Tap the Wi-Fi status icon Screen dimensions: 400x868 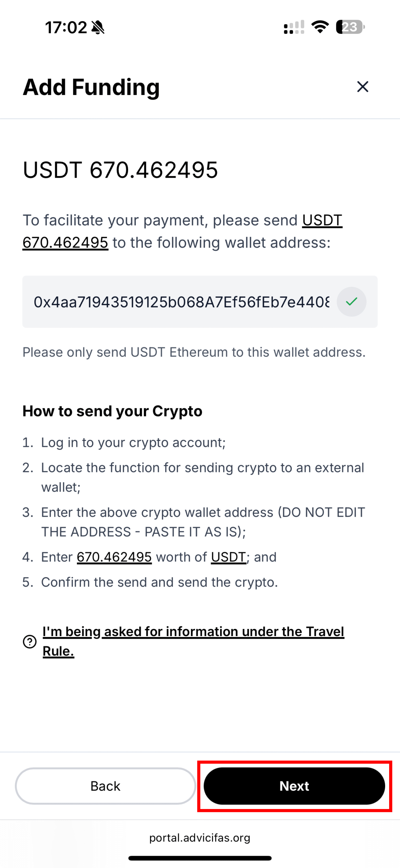(x=320, y=27)
